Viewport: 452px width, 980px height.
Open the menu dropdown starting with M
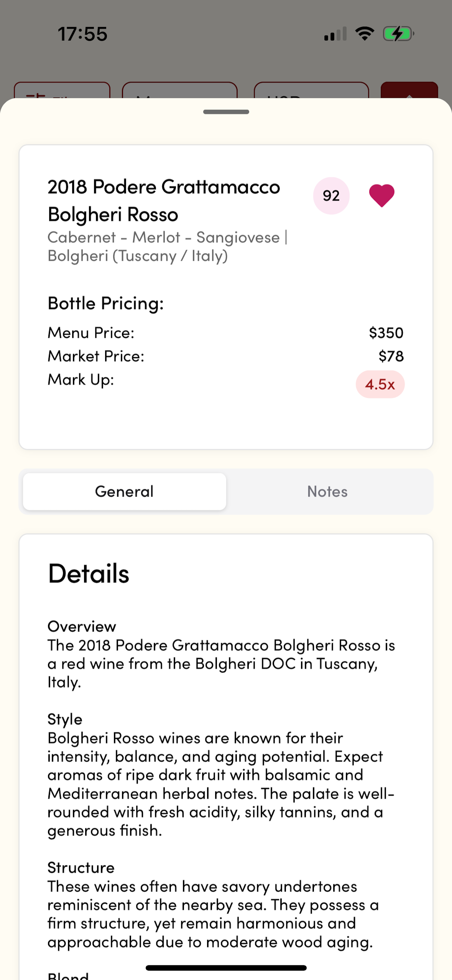pos(180,90)
